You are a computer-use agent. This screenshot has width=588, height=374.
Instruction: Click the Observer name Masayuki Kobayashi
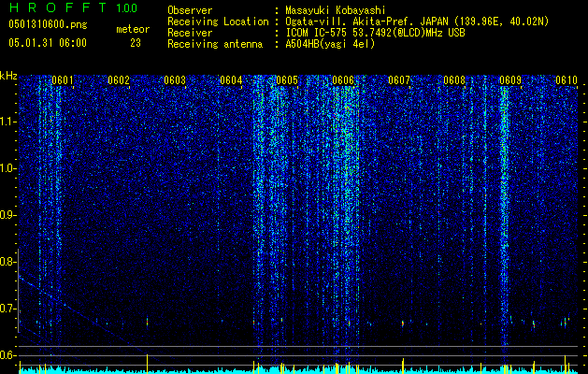pos(336,10)
